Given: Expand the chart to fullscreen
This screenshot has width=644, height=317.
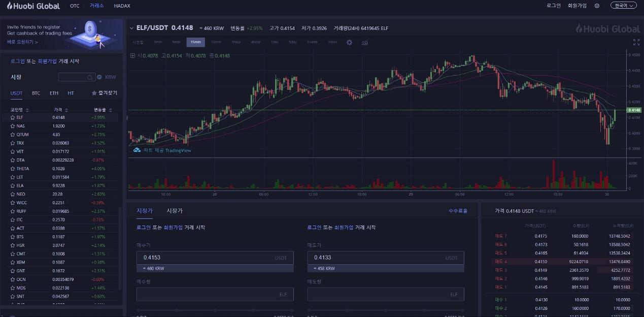Looking at the screenshot, I should tap(636, 42).
